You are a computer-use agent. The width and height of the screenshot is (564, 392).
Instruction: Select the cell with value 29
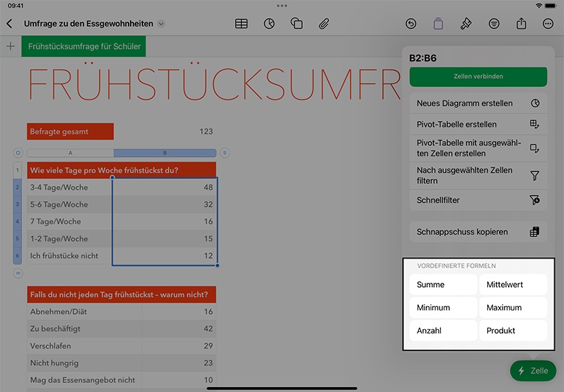tap(179, 346)
